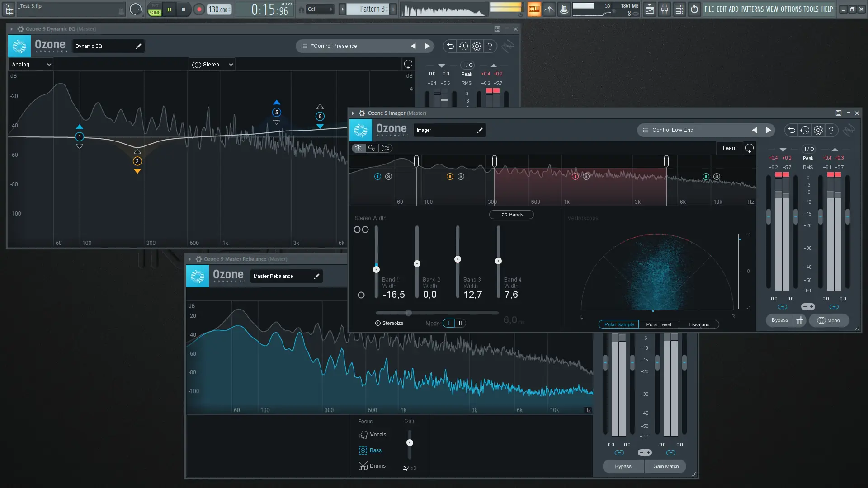This screenshot has width=868, height=488.
Task: Toggle Stereoize mode to II
Action: click(x=460, y=323)
